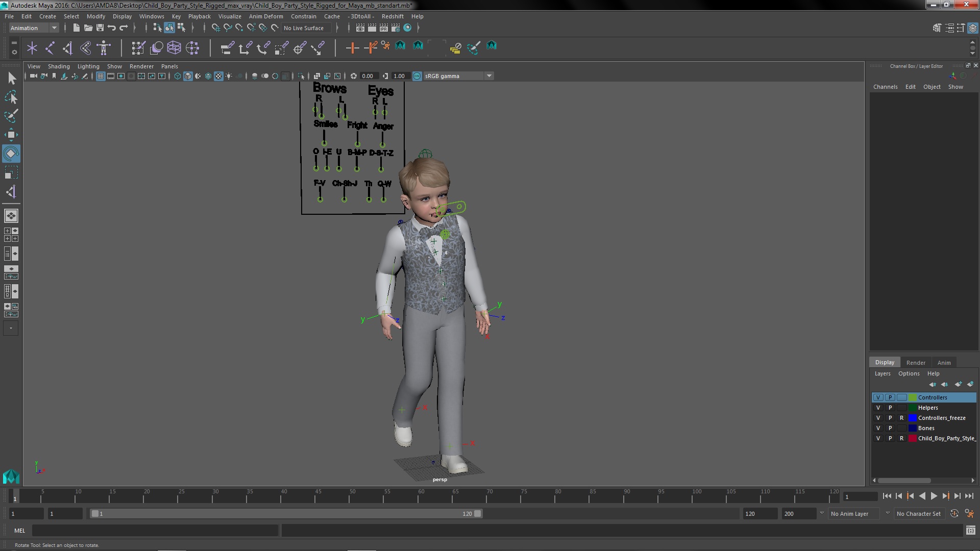Click the Open scene folder icon
This screenshot has width=980, height=551.
(88, 28)
